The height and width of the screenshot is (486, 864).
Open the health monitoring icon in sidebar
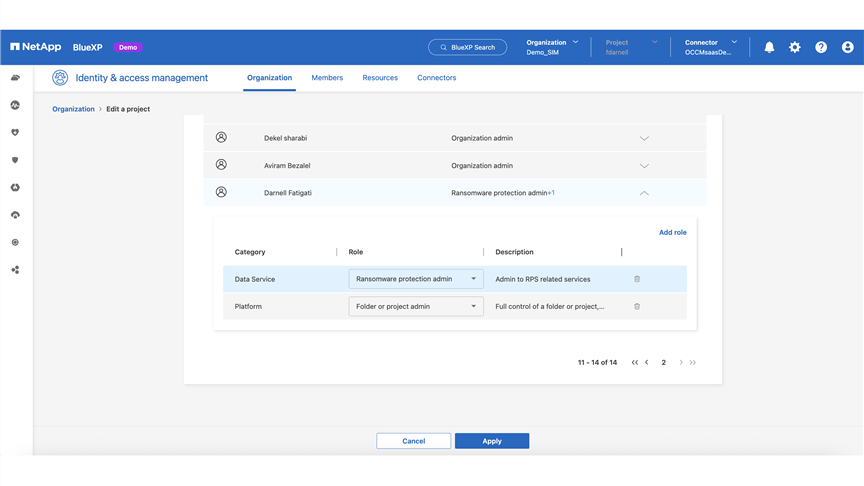click(15, 105)
